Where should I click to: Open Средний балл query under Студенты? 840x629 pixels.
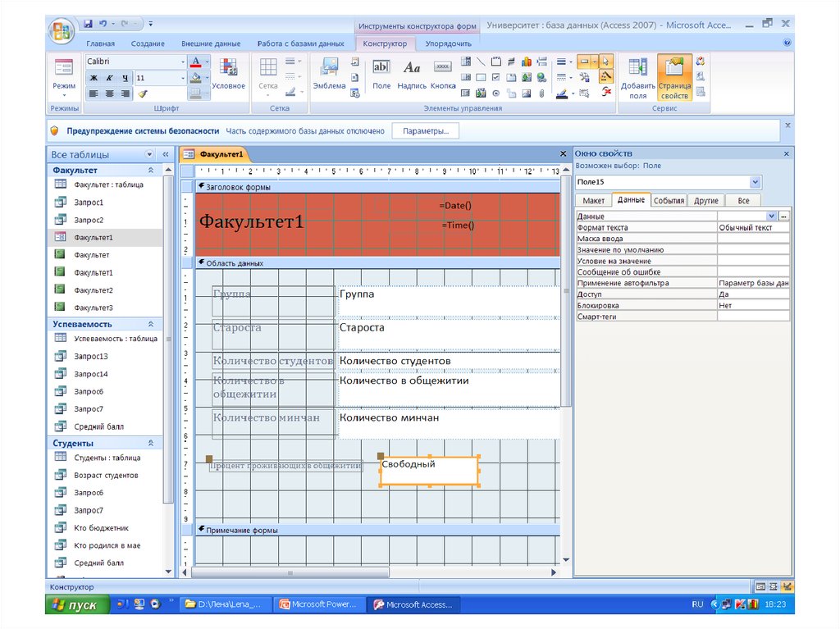(98, 563)
